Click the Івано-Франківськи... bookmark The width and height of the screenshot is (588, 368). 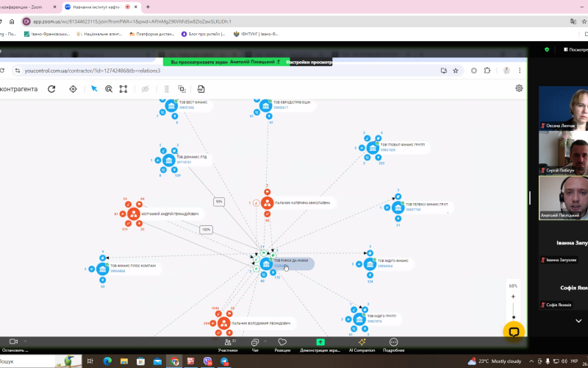(x=47, y=34)
